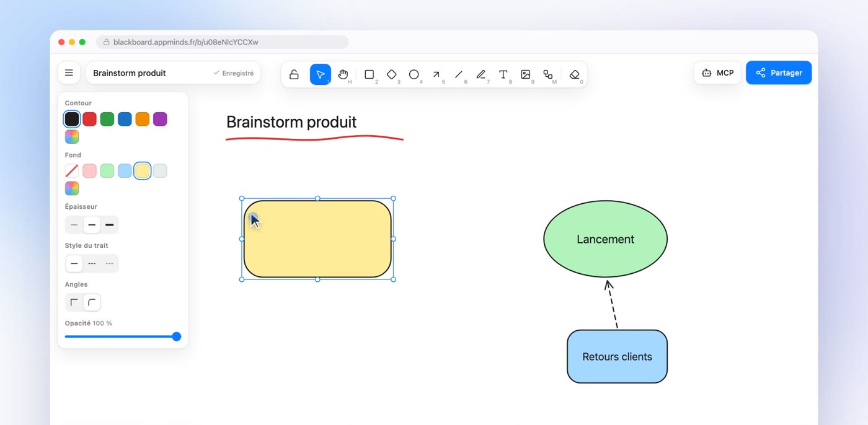Viewport: 868px width, 425px height.
Task: Choose the diamond shape tool
Action: [x=392, y=74]
